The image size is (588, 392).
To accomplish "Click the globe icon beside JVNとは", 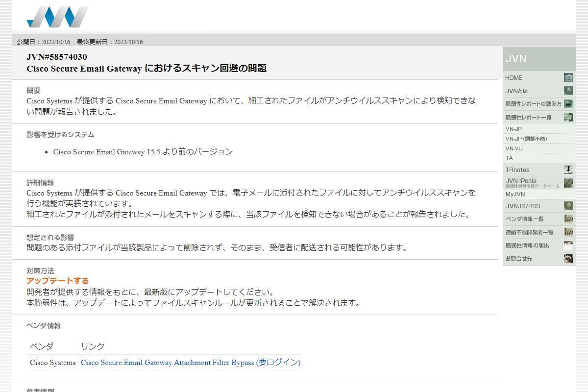I will [x=568, y=91].
